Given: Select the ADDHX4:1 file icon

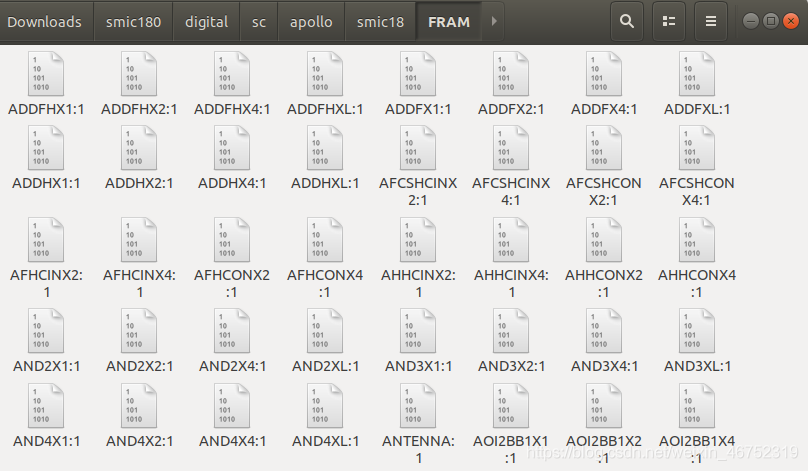Looking at the screenshot, I should pyautogui.click(x=232, y=148).
